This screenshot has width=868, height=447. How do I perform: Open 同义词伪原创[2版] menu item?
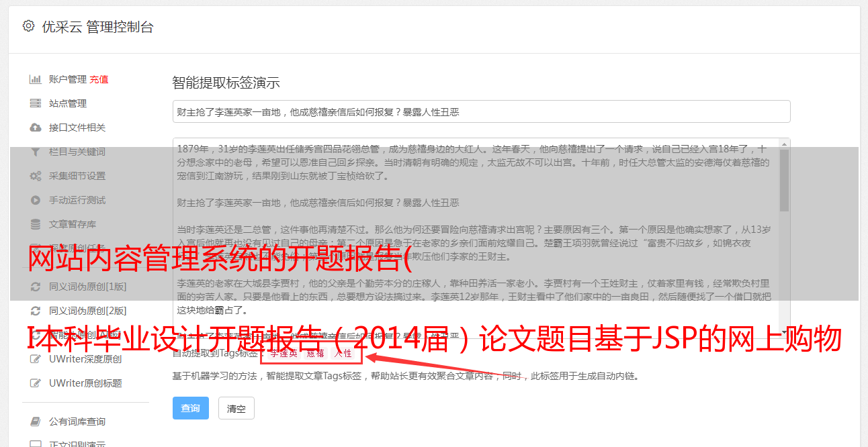click(78, 311)
